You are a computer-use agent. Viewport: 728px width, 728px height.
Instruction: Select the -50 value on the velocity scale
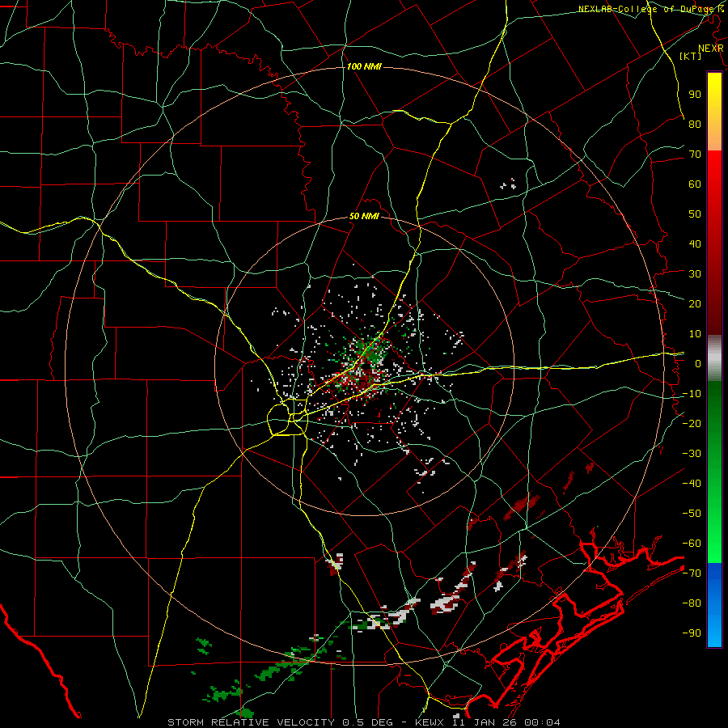(x=692, y=513)
